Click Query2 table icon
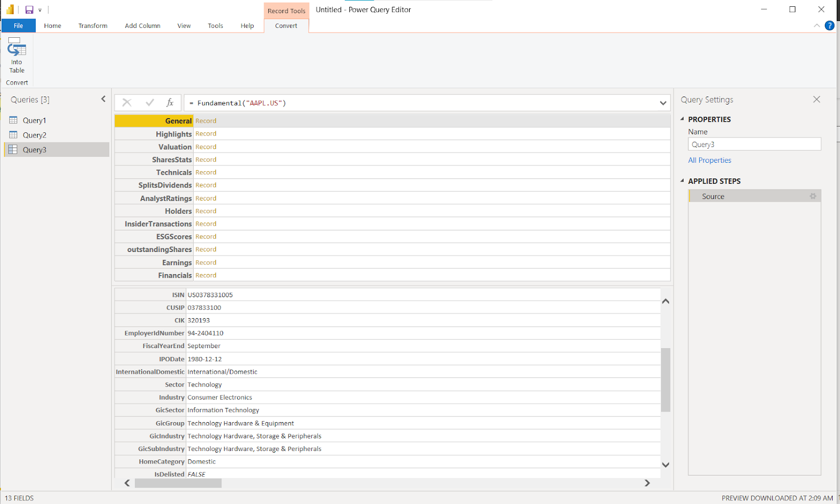Viewport: 840px width, 504px height. pos(13,135)
